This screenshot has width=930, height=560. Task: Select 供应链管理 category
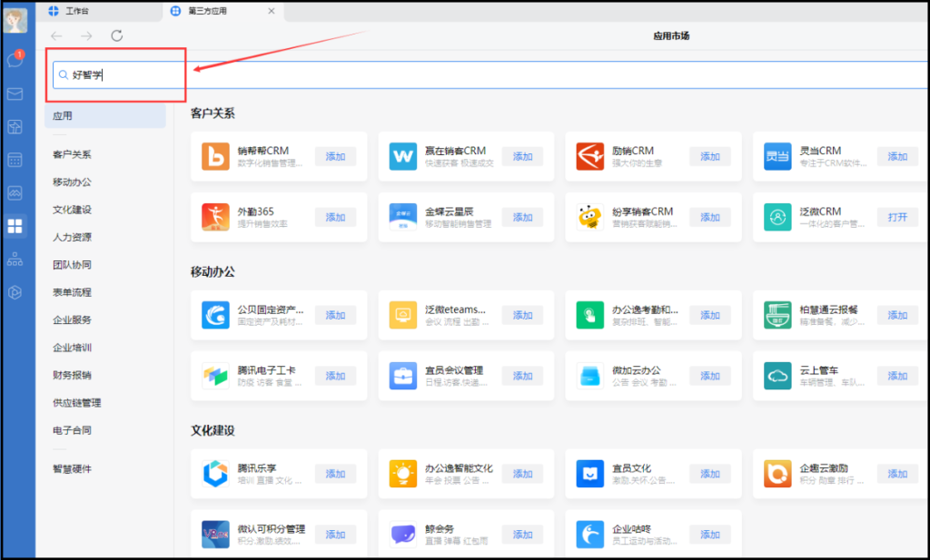[76, 402]
